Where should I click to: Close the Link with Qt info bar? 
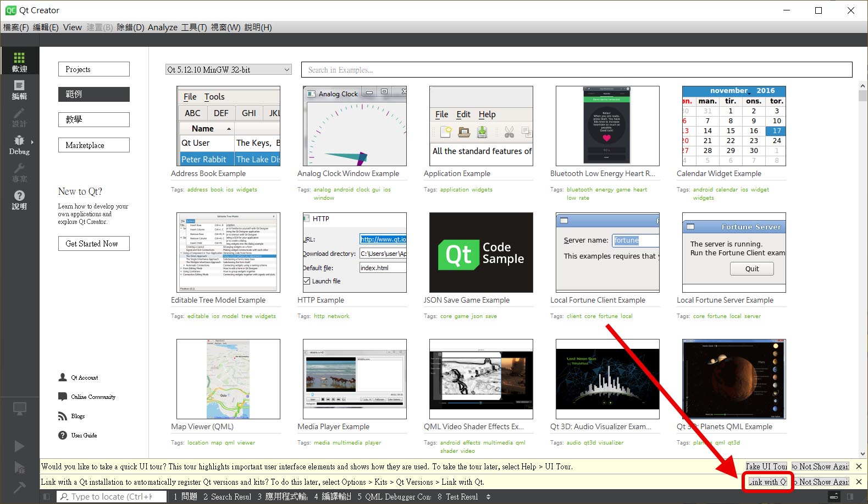[859, 482]
